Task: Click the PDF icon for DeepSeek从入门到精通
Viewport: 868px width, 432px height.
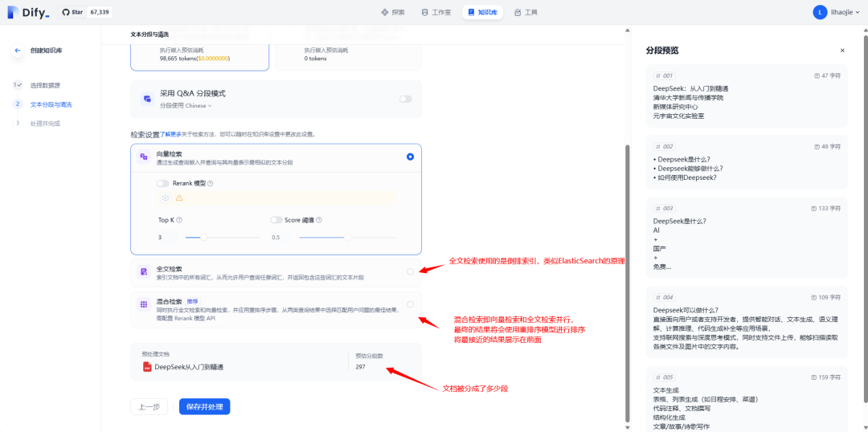Action: pos(147,367)
